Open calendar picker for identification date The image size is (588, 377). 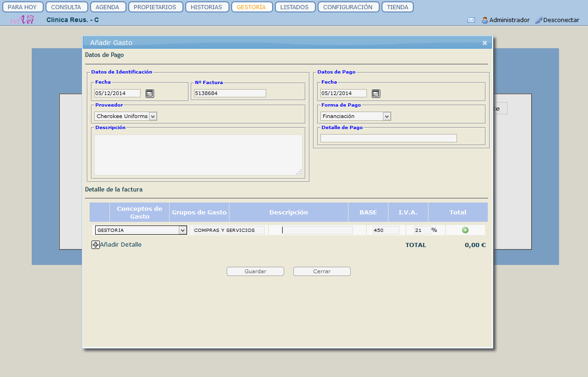pos(149,94)
